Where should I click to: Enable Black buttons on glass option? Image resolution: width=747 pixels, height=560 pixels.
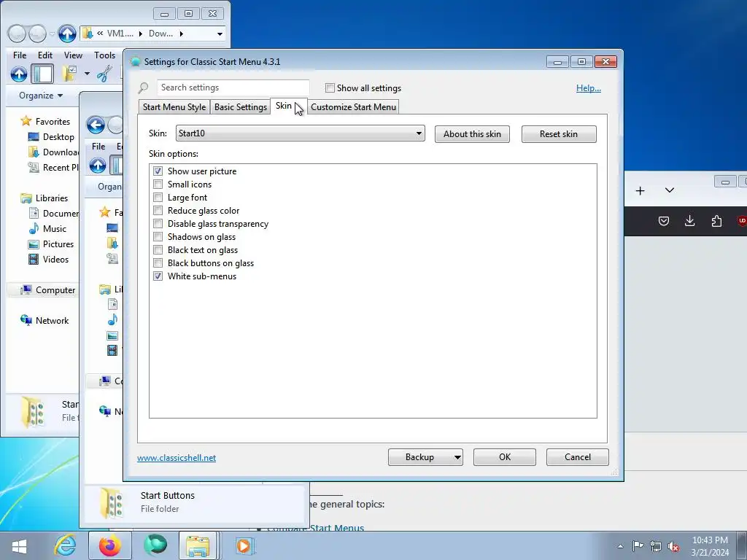coord(158,262)
